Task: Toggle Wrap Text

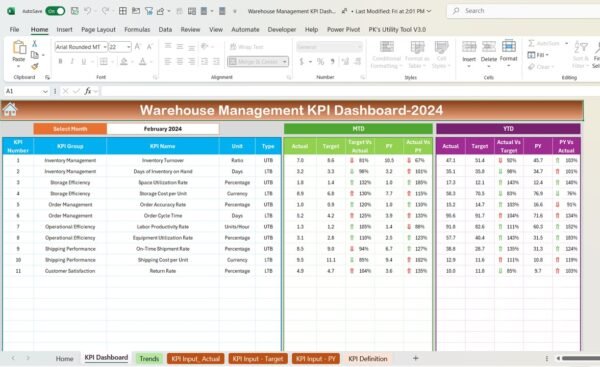Action: [247, 47]
